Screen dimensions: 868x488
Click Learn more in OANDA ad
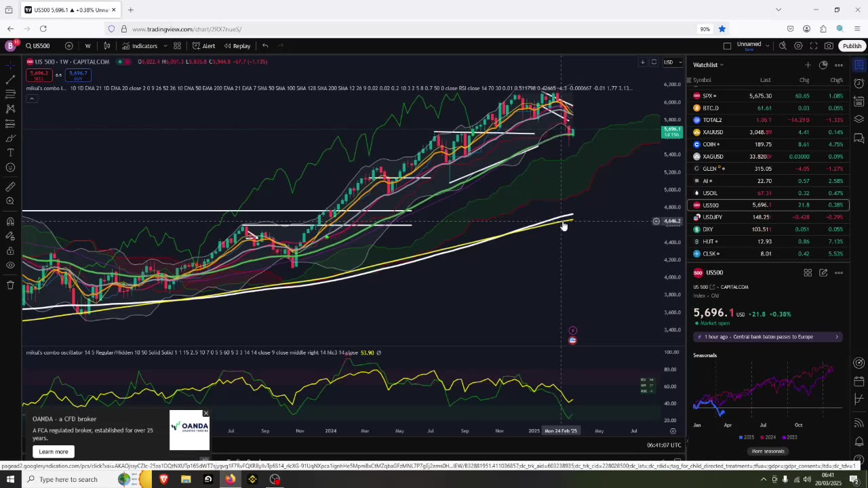[x=53, y=451]
